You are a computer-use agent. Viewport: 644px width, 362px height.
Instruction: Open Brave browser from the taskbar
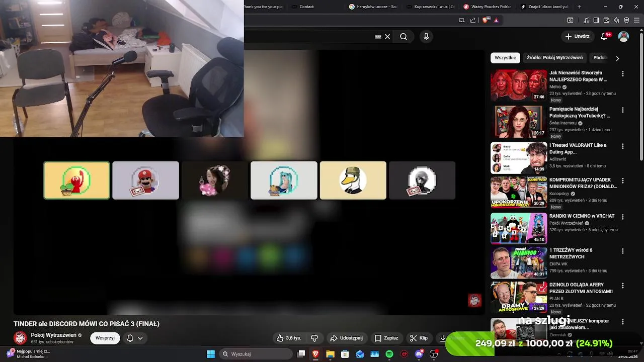coord(315,354)
